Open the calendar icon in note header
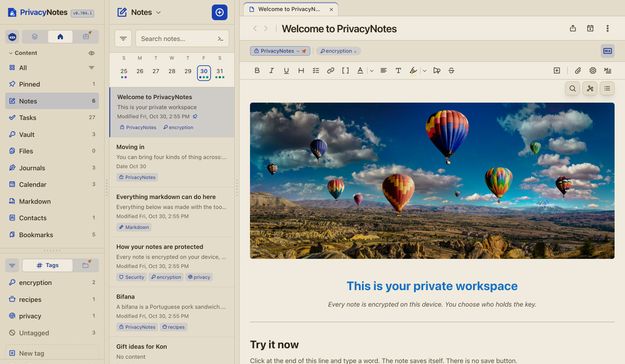The height and width of the screenshot is (364, 625). click(590, 28)
